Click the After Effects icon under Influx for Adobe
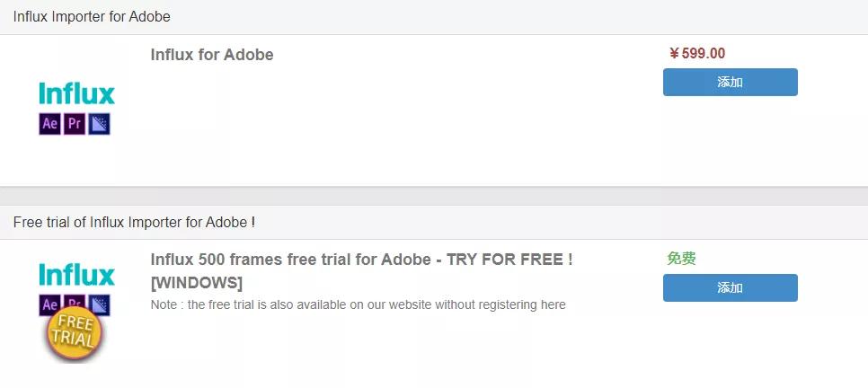This screenshot has width=868, height=388. click(x=49, y=124)
